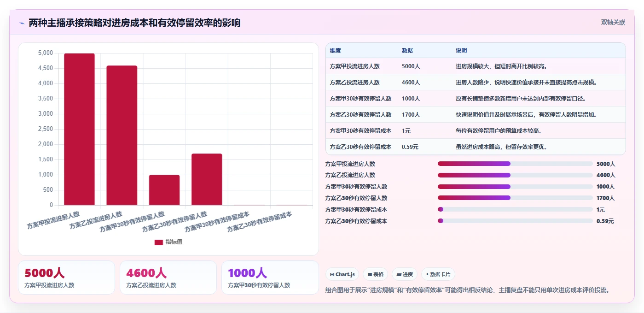Click the progress bar for 方案甲投流进房人数

pyautogui.click(x=515, y=164)
